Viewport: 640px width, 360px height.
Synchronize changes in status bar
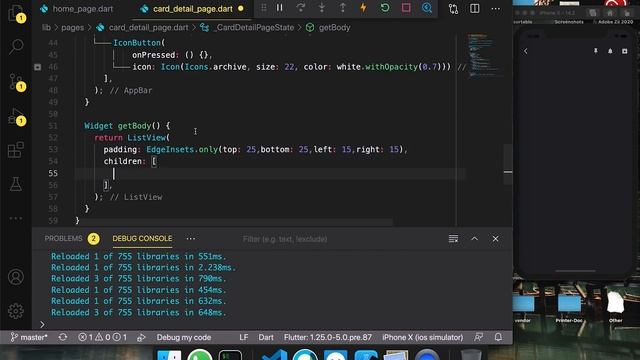coord(63,337)
